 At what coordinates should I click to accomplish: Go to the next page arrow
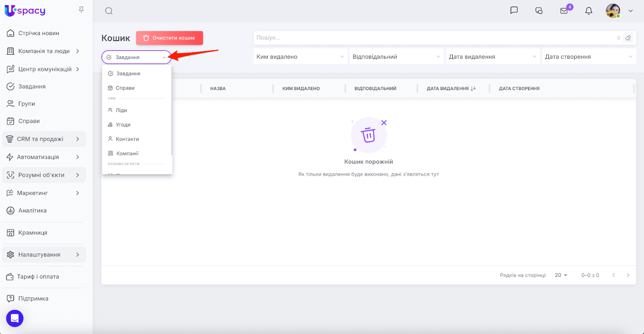click(628, 275)
